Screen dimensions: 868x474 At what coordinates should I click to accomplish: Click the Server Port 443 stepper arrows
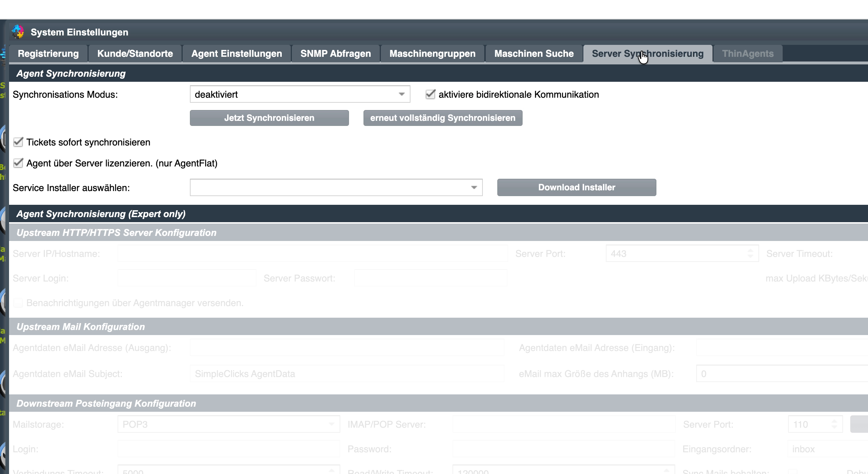pos(750,254)
